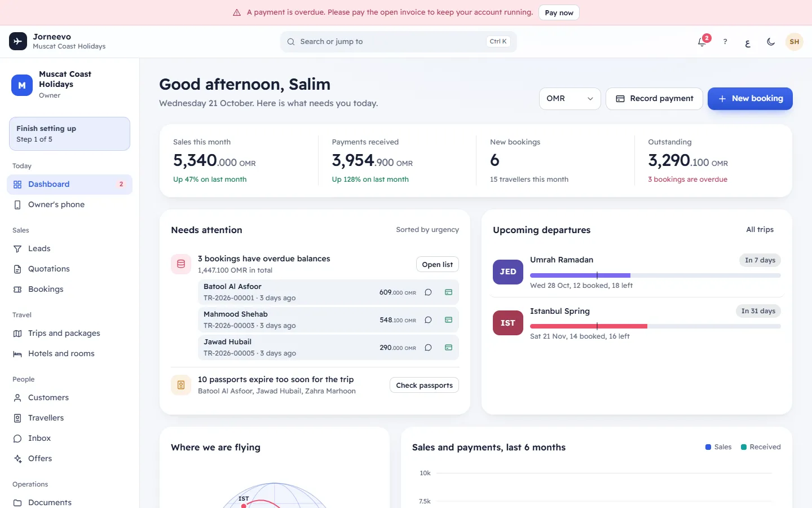Open Leads in sidebar

tap(70, 249)
